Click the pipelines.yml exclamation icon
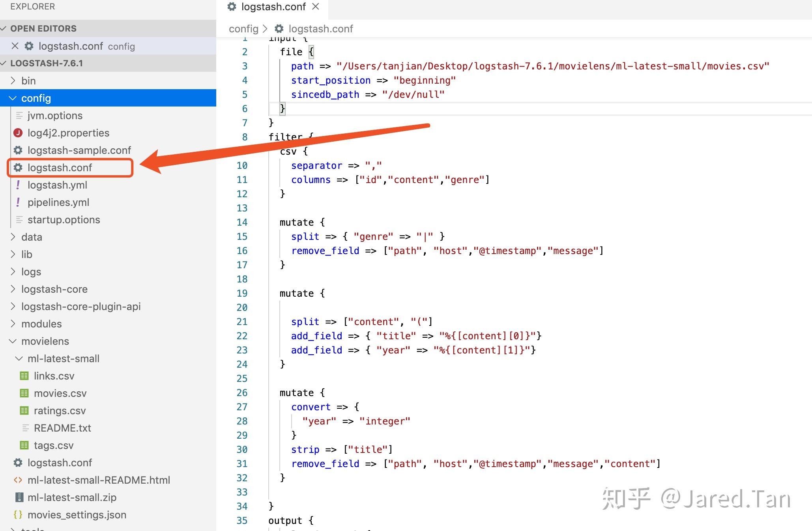 [x=18, y=202]
